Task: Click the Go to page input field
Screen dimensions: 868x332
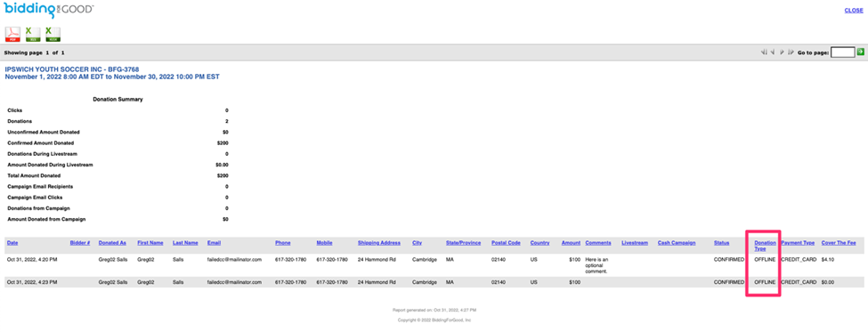Action: 842,53
